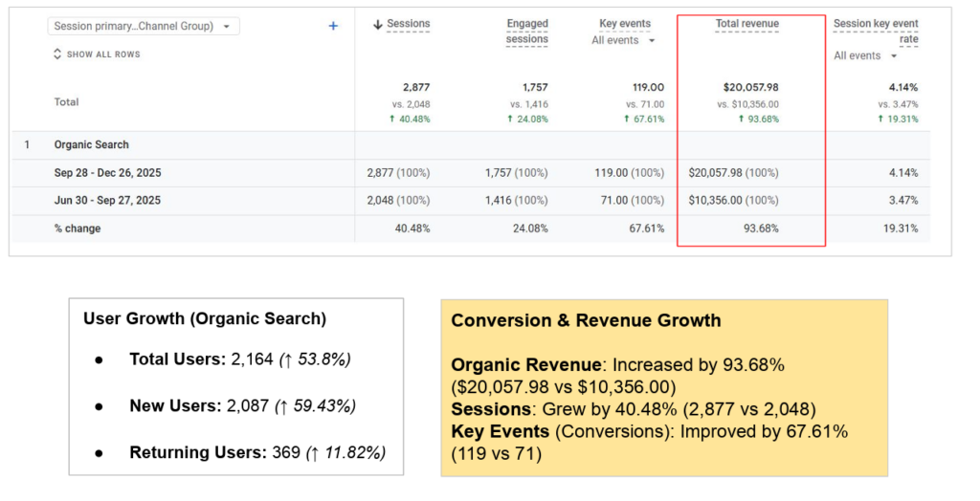This screenshot has height=501, width=980.
Task: Click the descending sort arrow beside Sessions
Action: tap(377, 24)
